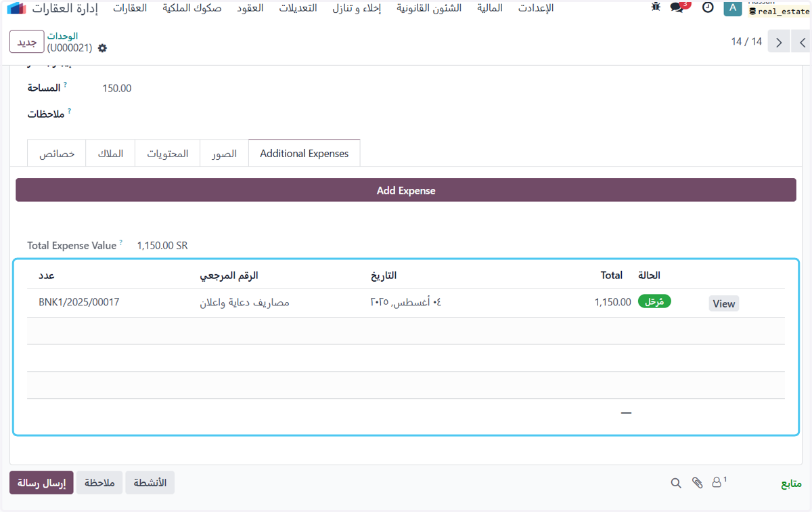Open the العقارات menu
The image size is (812, 512).
(130, 8)
